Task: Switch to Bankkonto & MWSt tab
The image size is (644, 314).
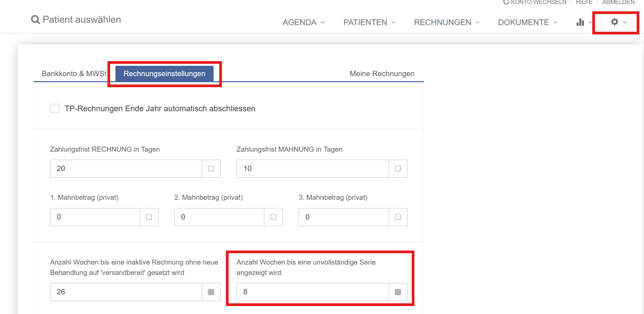Action: click(x=74, y=73)
